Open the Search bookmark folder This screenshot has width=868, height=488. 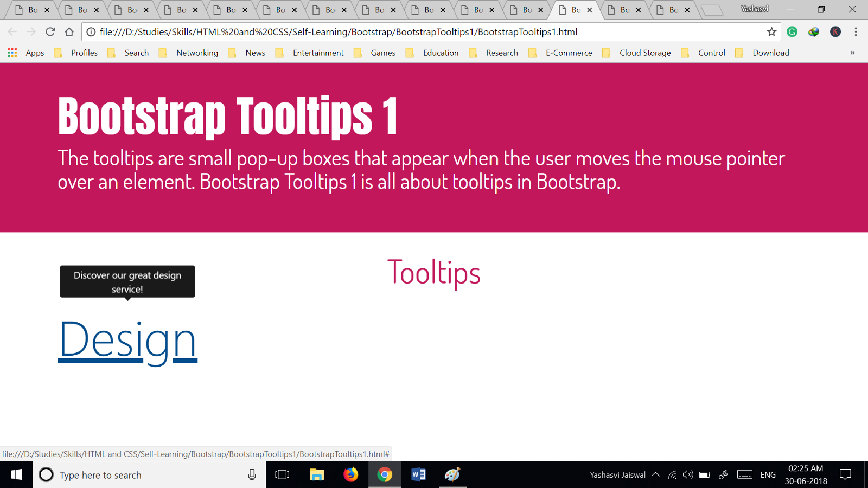click(128, 53)
